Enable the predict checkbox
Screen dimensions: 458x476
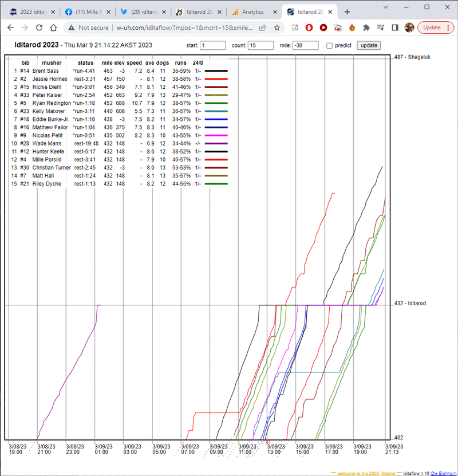(x=329, y=45)
